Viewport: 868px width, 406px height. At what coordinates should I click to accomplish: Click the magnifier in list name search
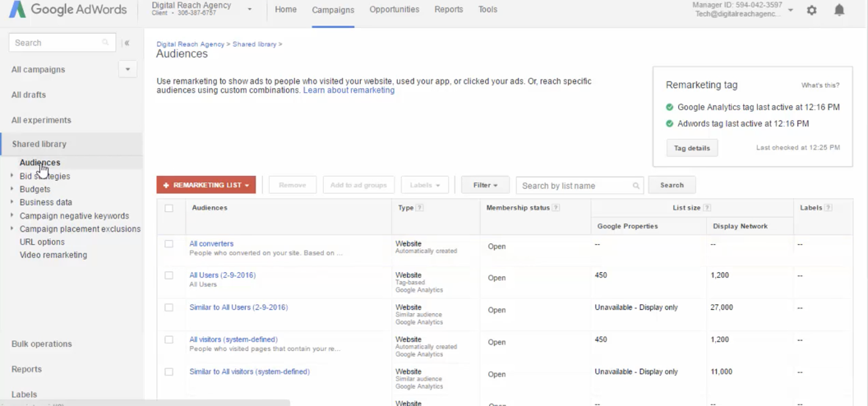click(x=636, y=186)
